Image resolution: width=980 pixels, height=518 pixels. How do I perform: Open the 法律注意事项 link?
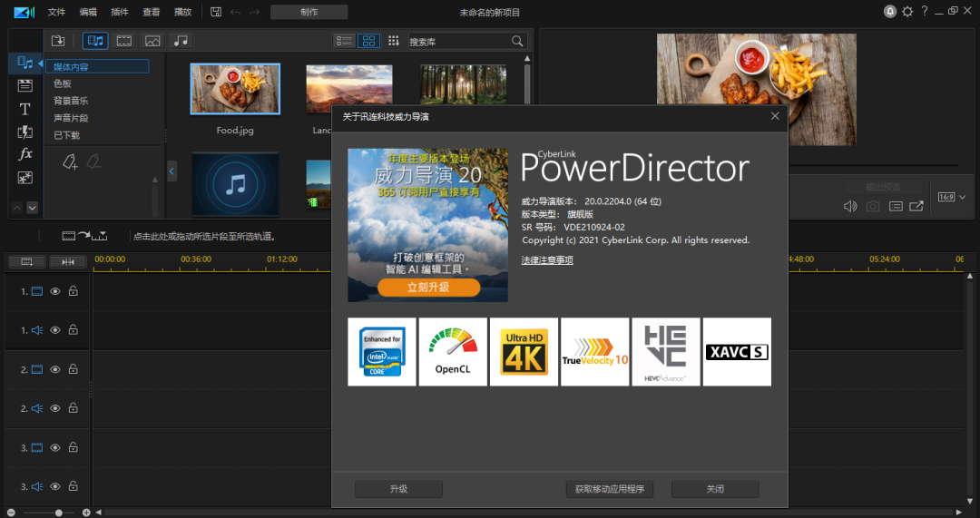[547, 260]
